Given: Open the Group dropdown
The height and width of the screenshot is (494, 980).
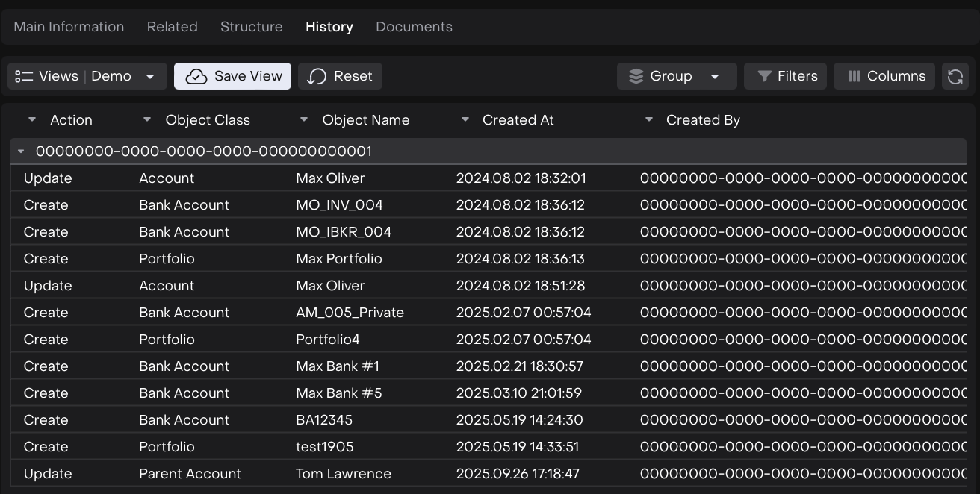Looking at the screenshot, I should [677, 76].
